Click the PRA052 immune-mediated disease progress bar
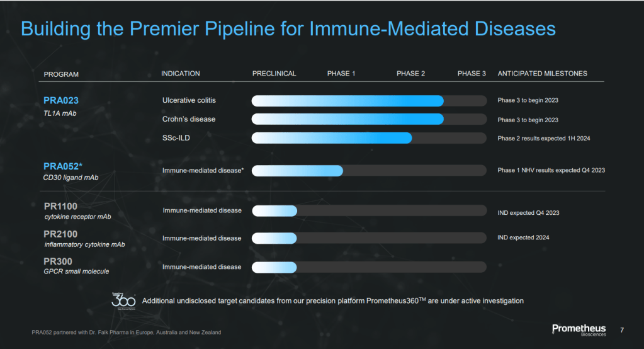 (297, 170)
